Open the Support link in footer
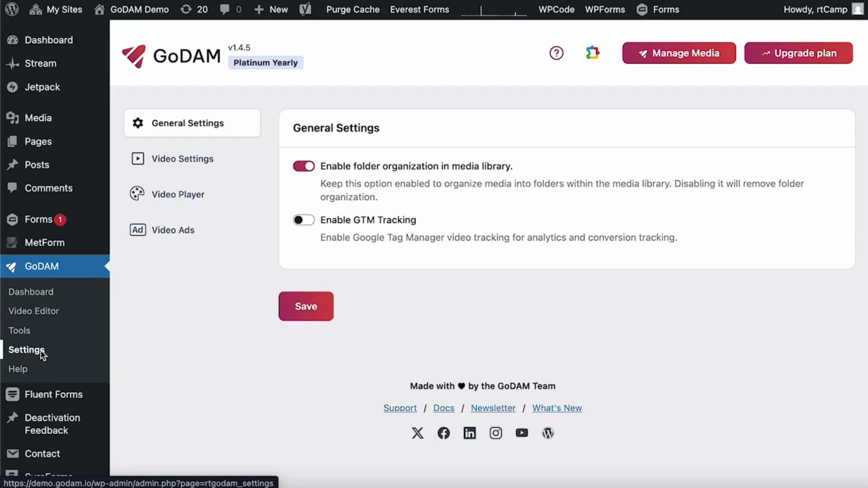 pyautogui.click(x=400, y=408)
